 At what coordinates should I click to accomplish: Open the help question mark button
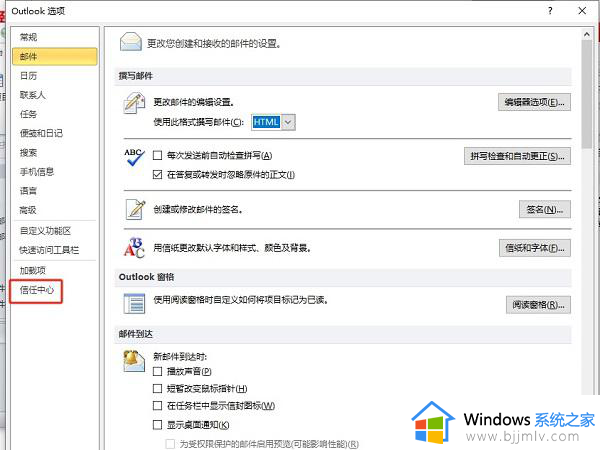point(550,11)
